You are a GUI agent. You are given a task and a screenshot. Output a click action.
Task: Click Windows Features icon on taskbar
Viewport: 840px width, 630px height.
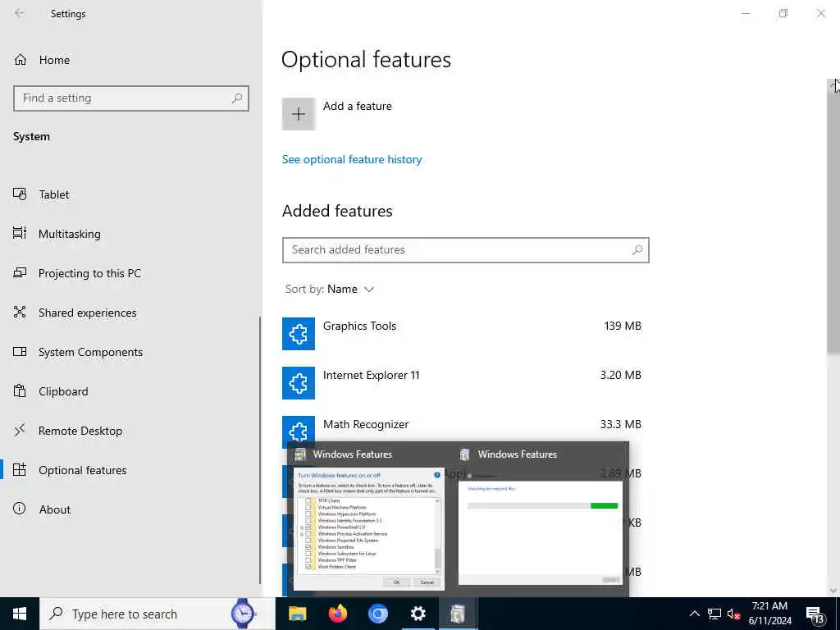pos(458,614)
